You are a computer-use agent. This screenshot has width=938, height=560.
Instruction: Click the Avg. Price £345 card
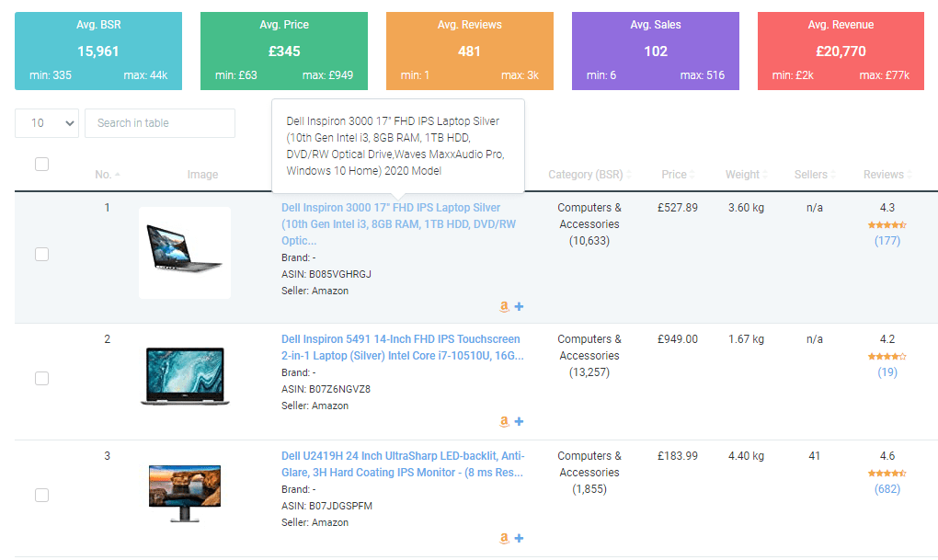click(x=284, y=51)
